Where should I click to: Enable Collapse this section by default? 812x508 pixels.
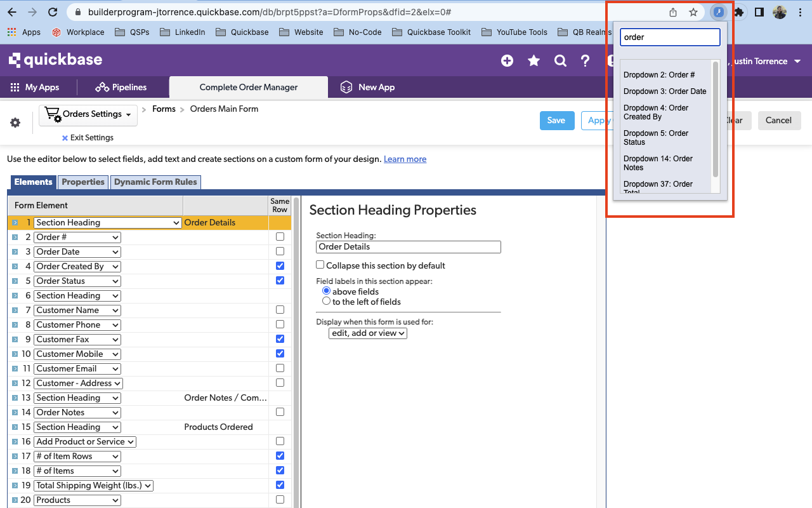(320, 265)
